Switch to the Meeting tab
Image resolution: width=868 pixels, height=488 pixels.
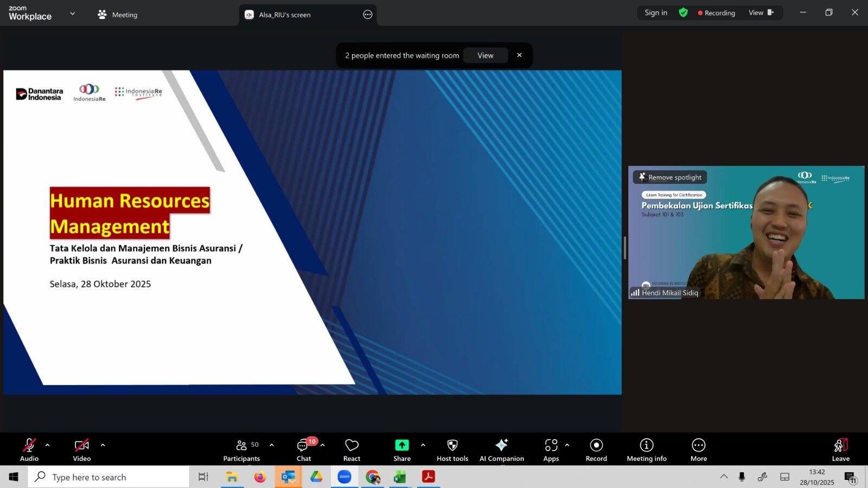click(x=118, y=15)
